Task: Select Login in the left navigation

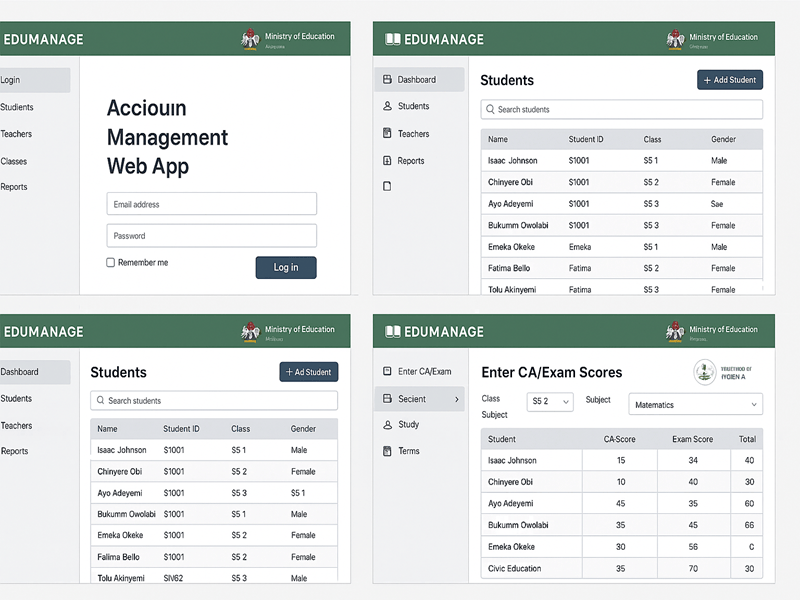Action: point(15,79)
